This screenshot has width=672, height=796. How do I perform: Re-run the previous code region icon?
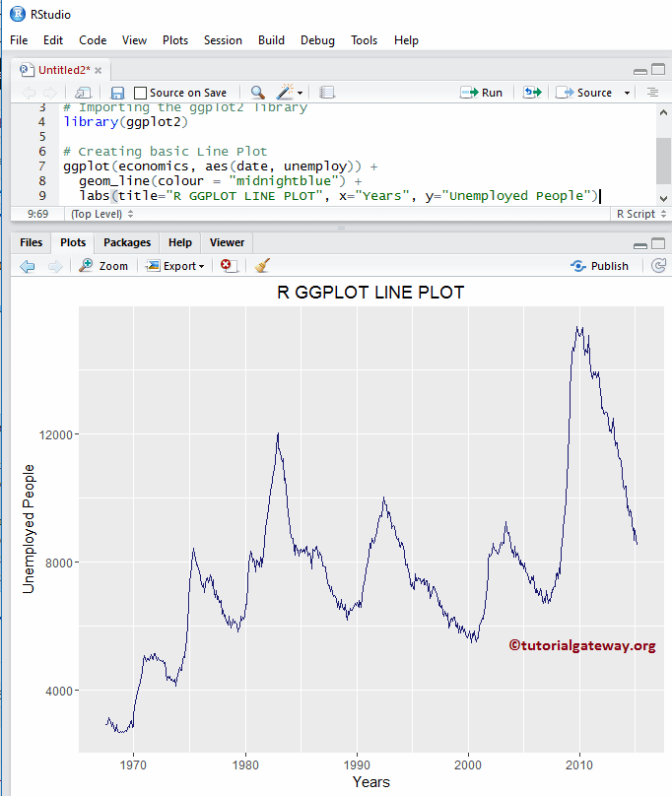(x=532, y=93)
